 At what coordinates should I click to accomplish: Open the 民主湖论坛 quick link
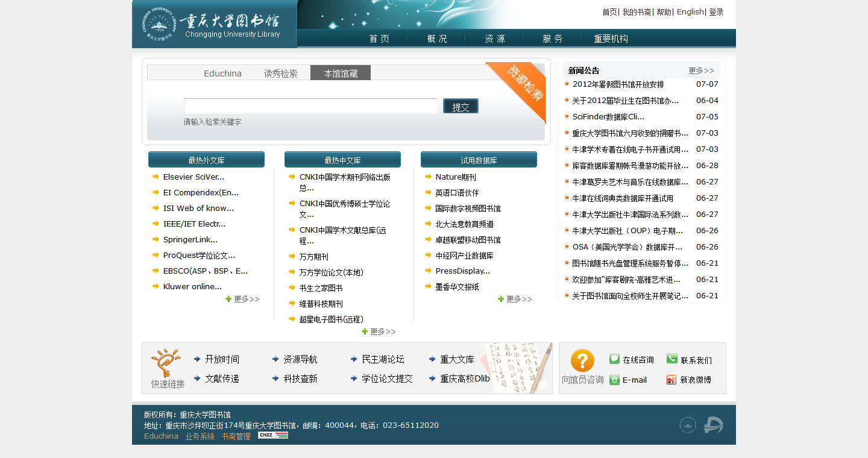383,359
